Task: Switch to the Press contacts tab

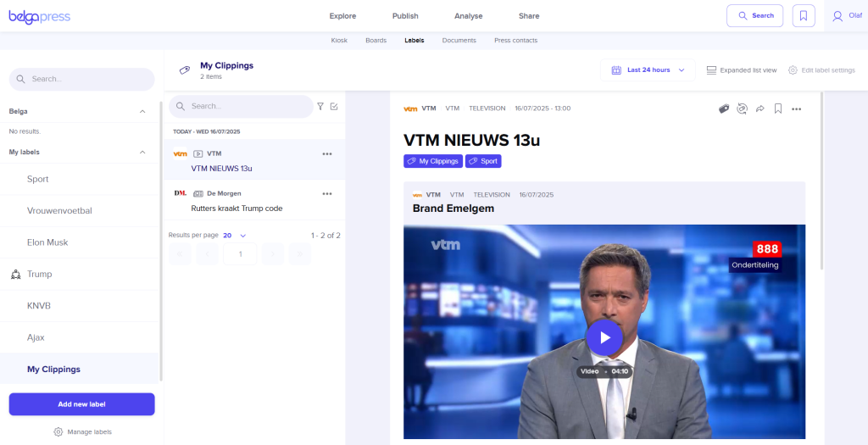Action: click(x=516, y=41)
